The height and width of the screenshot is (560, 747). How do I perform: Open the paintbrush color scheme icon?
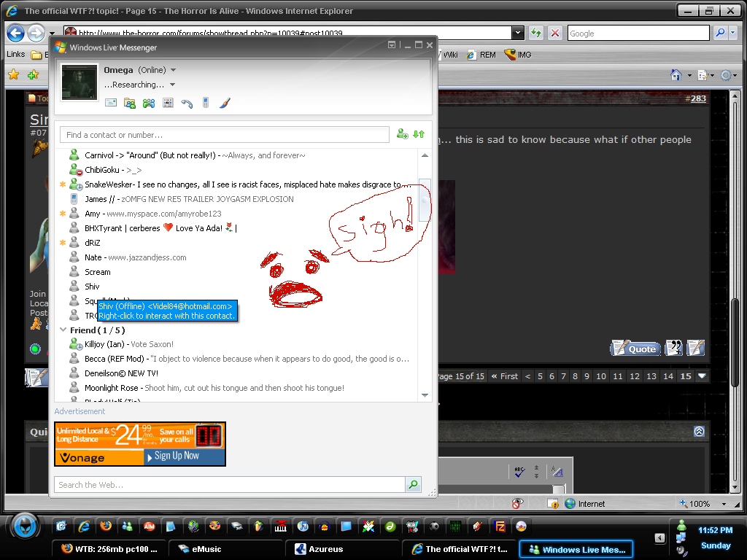(225, 103)
